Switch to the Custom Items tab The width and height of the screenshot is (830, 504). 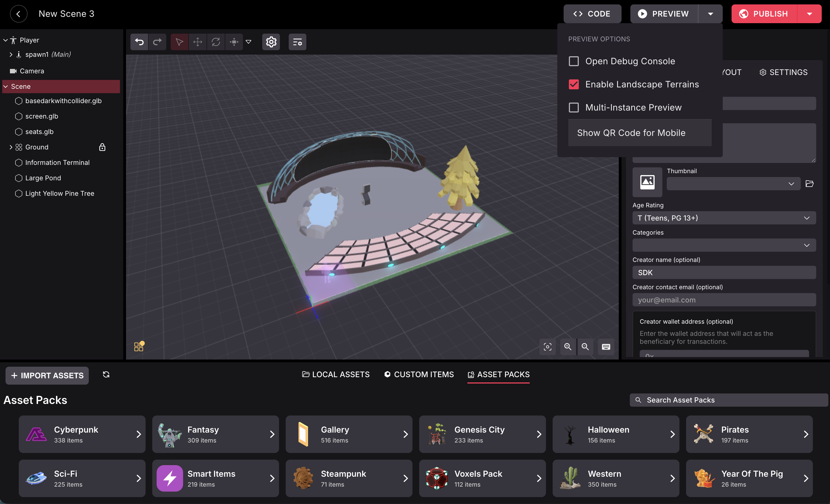click(x=419, y=375)
